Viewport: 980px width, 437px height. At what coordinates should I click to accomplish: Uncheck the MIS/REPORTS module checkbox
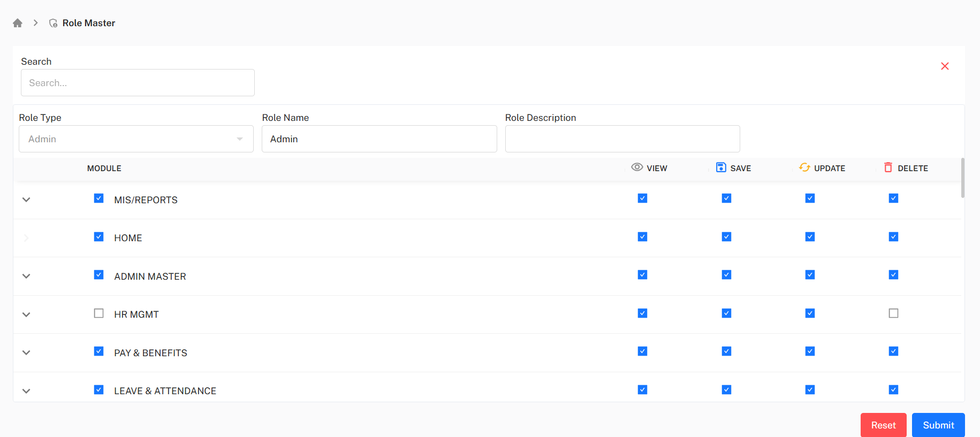[98, 198]
